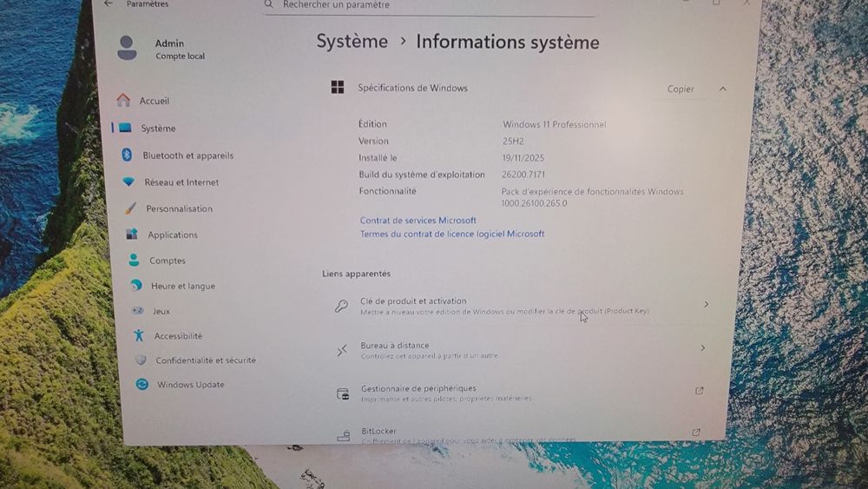Click external-link icon for Gestionnaire de périphériques
This screenshot has width=868, height=489.
[x=699, y=391]
